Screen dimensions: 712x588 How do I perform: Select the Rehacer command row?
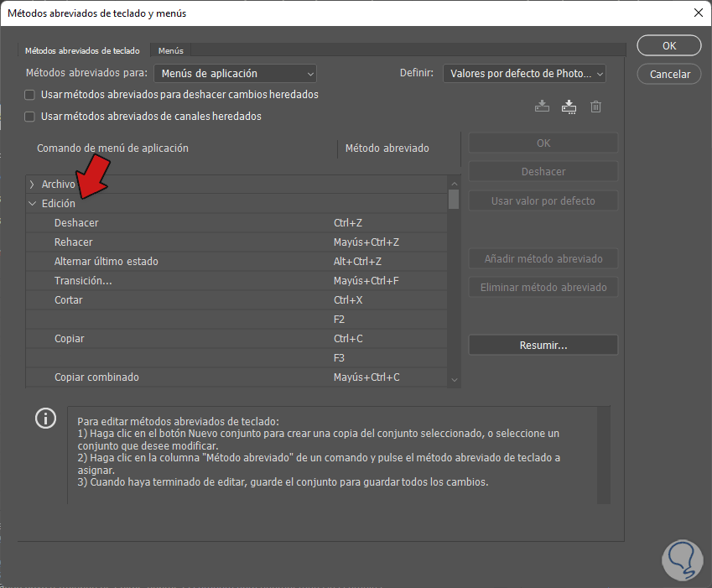point(236,242)
